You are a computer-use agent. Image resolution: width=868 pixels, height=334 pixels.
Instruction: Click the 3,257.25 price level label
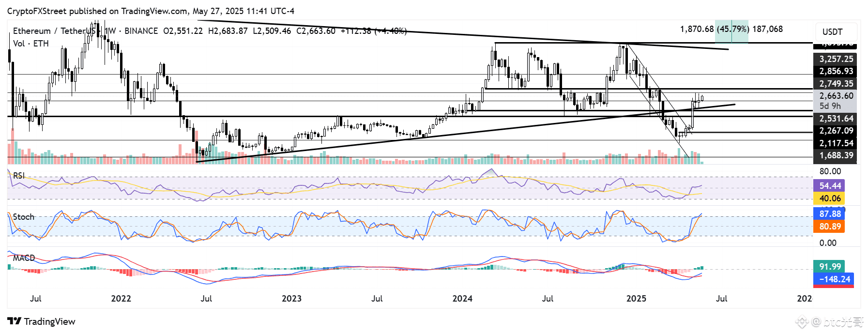pyautogui.click(x=836, y=59)
